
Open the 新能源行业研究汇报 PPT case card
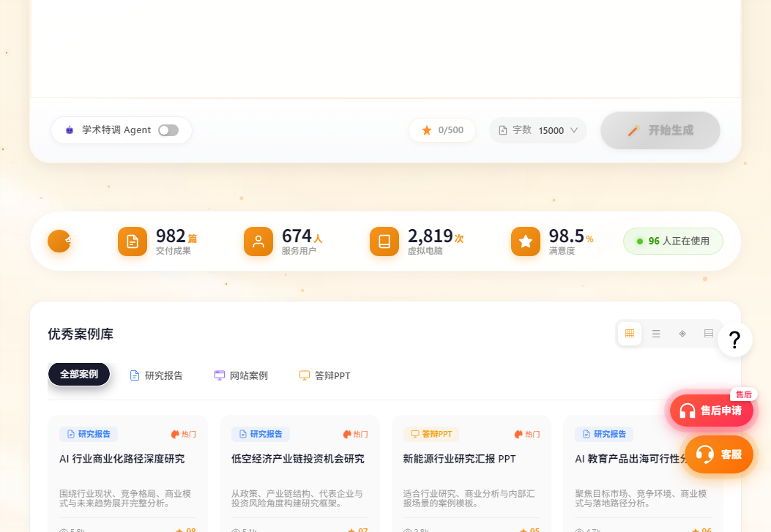point(472,474)
